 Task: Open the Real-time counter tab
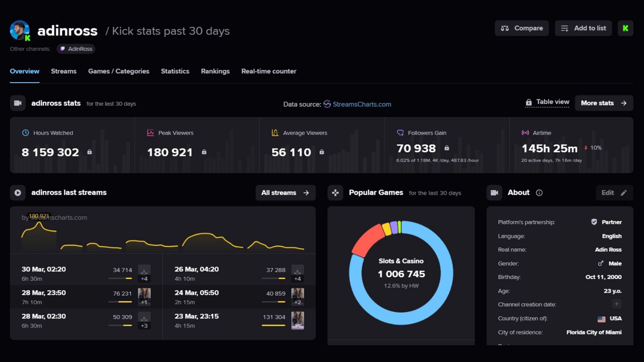coord(269,71)
